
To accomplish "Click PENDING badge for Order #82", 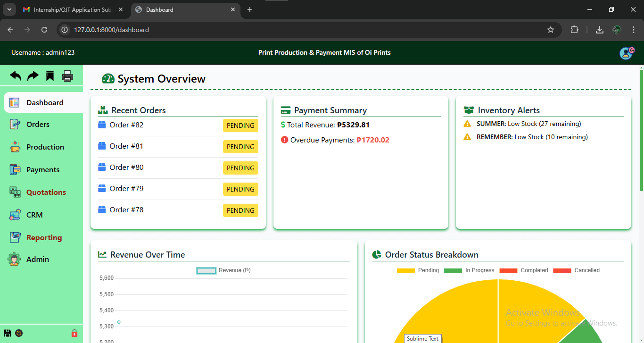I will [240, 125].
